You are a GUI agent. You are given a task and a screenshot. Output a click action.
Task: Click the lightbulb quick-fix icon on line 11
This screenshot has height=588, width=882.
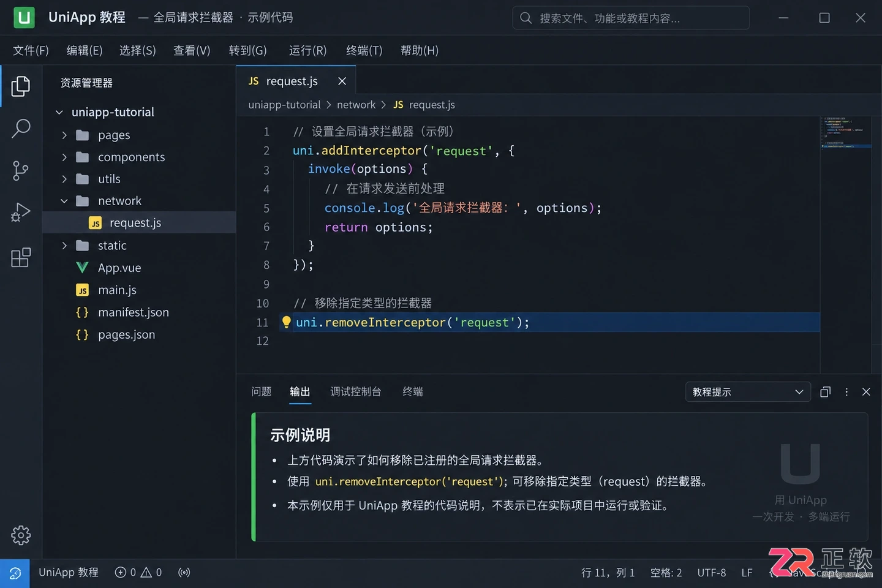286,322
